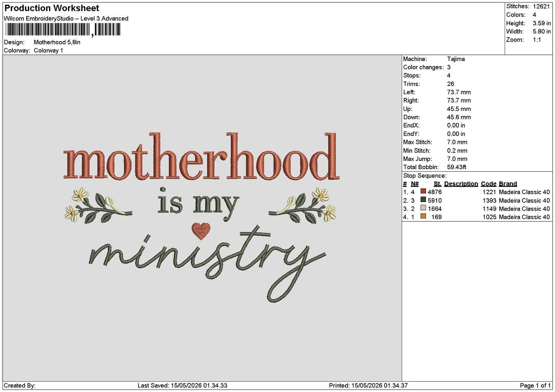The height and width of the screenshot is (392, 555).
Task: Click the 'Production Worksheet' title
Action: point(52,8)
